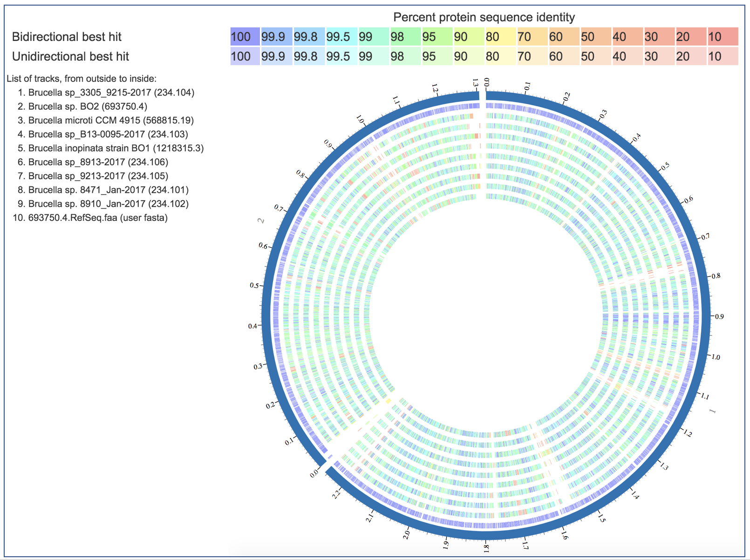Pick the Bidirectional 99.8 legend swatch
The image size is (750, 560).
pyautogui.click(x=308, y=36)
